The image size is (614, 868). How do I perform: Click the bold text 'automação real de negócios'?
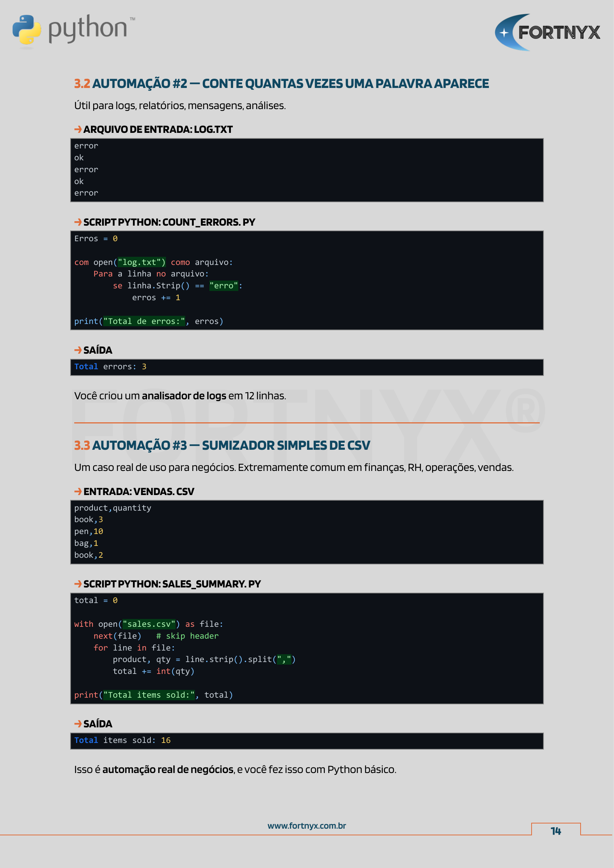(168, 769)
